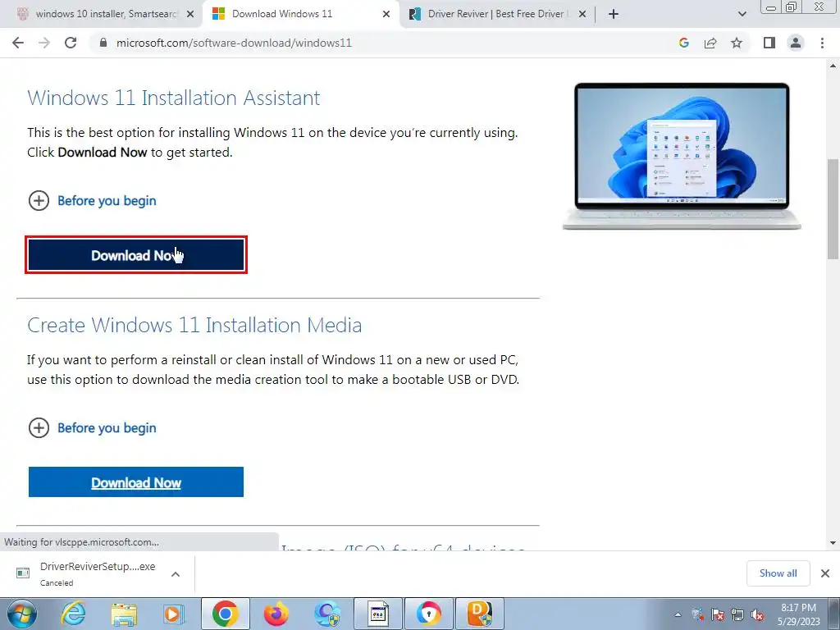
Task: Close the Driver Reviver tab
Action: pos(582,14)
